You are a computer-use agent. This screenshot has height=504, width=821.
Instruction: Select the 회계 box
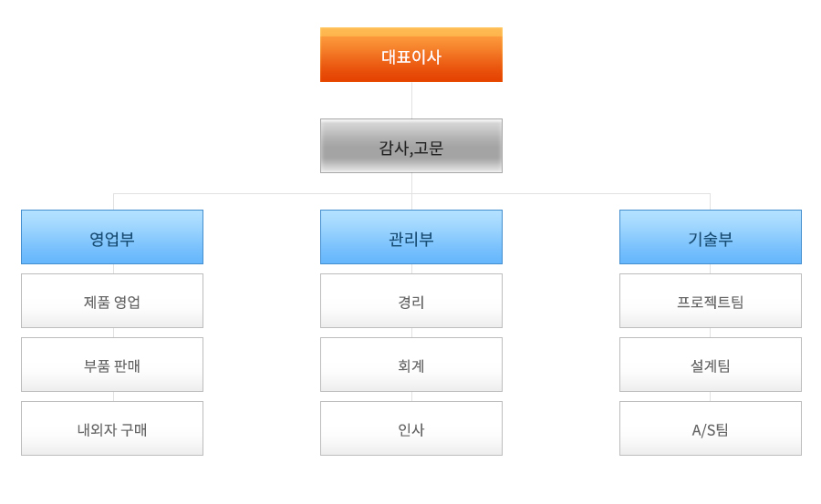pos(411,365)
